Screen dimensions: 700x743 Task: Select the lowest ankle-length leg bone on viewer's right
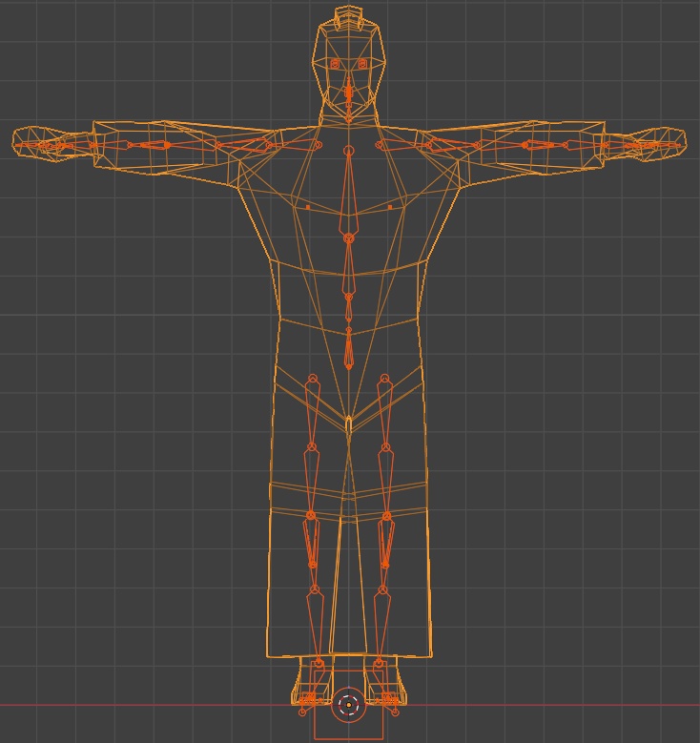(381, 626)
